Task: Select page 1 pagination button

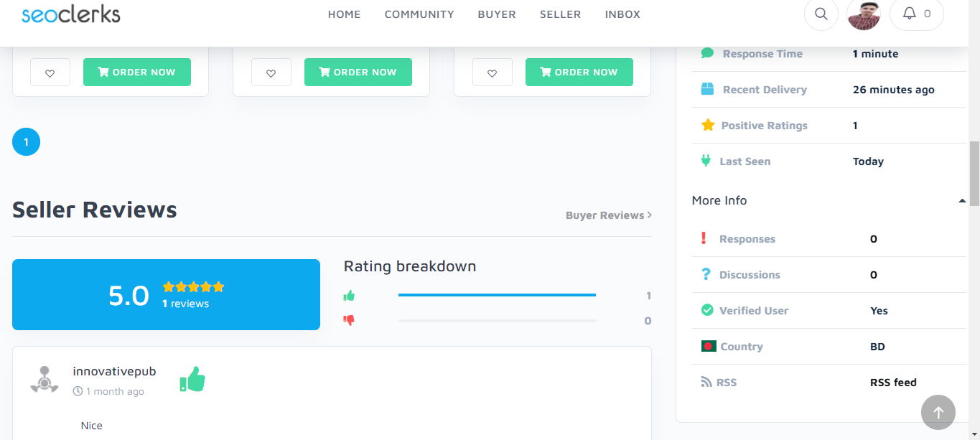Action: tap(27, 142)
